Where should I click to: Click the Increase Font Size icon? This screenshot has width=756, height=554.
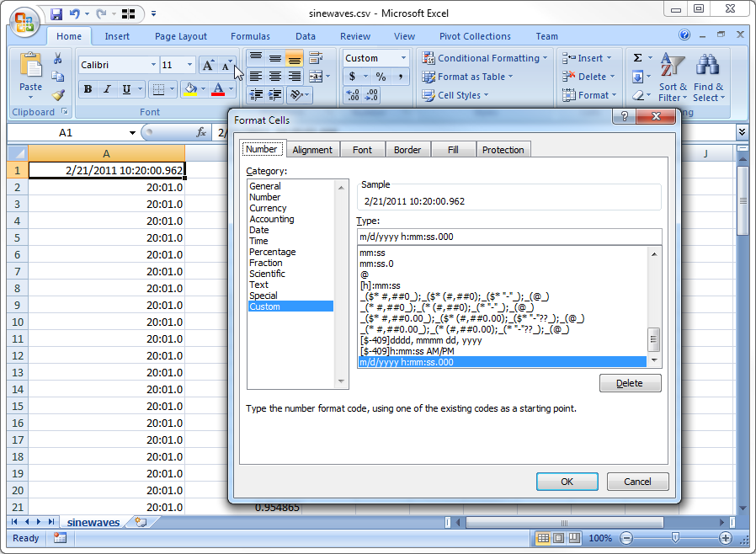(208, 65)
